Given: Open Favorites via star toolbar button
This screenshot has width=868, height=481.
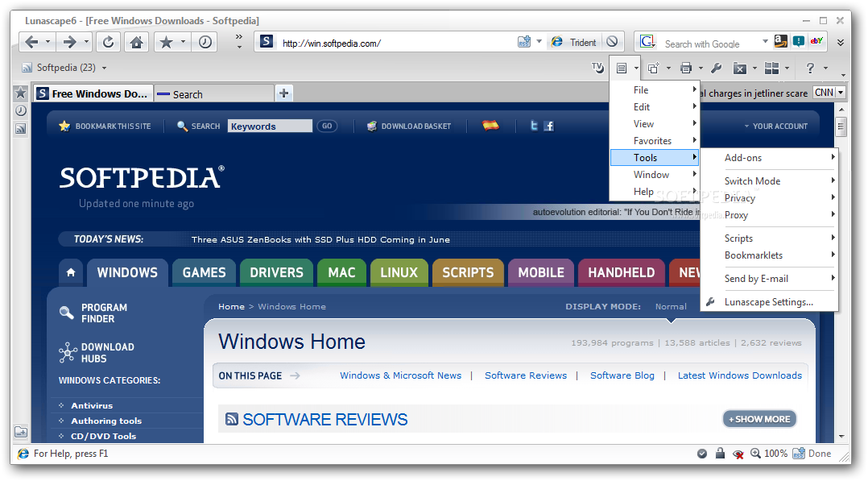Looking at the screenshot, I should [166, 42].
